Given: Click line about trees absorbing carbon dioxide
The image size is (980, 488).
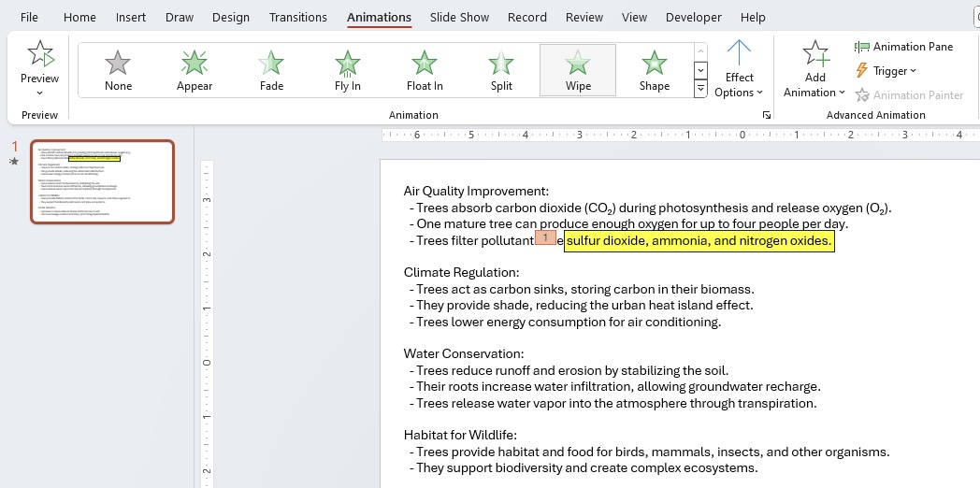Looking at the screenshot, I should click(x=651, y=208).
